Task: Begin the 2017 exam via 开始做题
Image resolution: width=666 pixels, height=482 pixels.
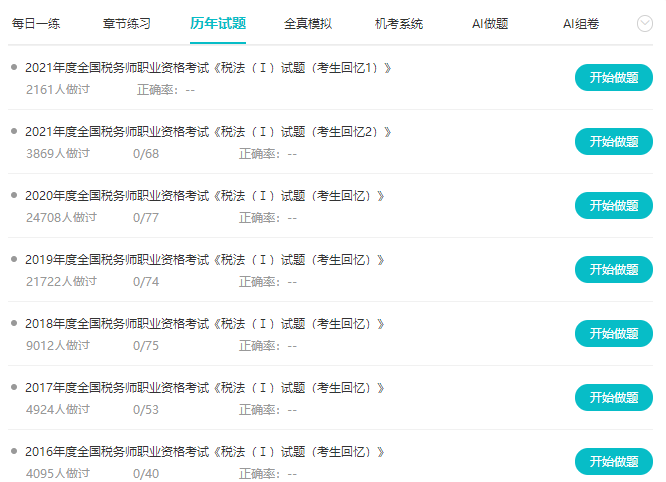Action: coord(614,397)
